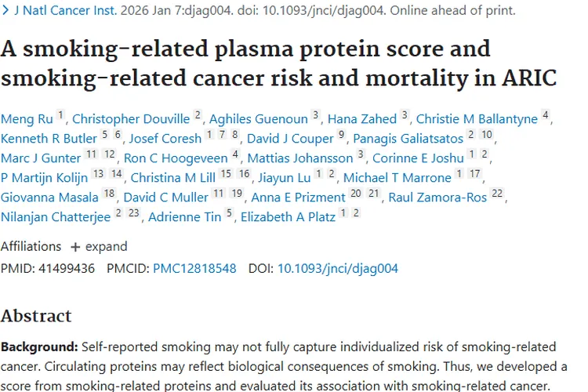The height and width of the screenshot is (392, 588).
Task: Expand the journal citation chevron icon
Action: pos(5,12)
